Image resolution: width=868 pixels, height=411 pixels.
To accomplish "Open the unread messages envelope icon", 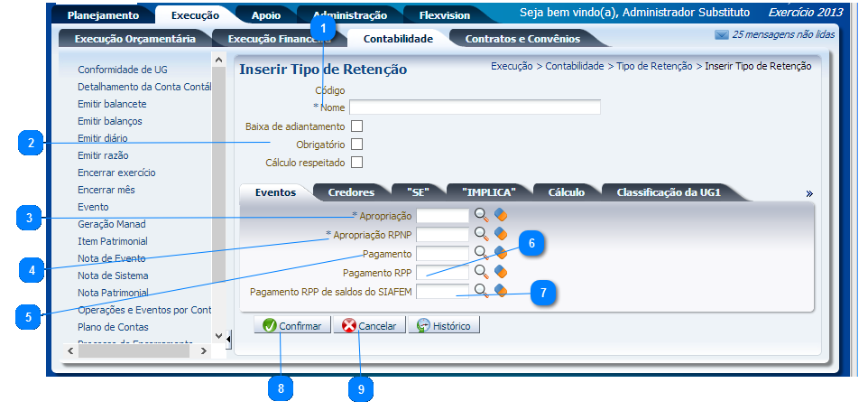I will pyautogui.click(x=721, y=35).
